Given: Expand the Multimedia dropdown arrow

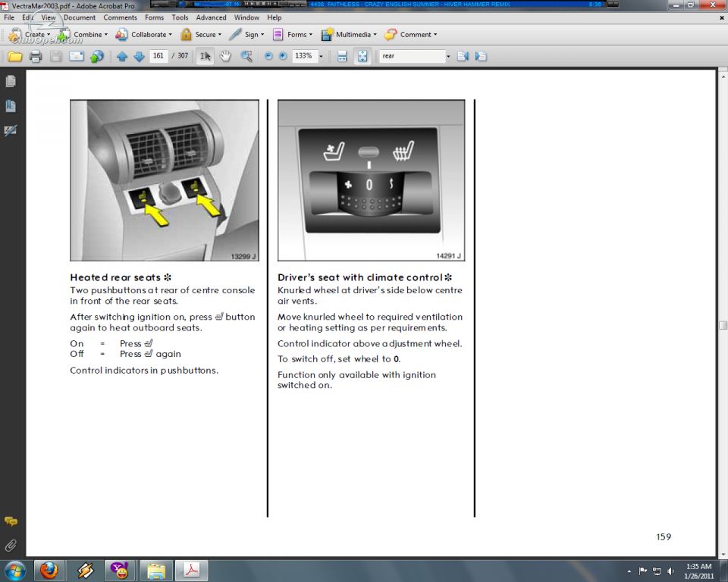Looking at the screenshot, I should (375, 34).
